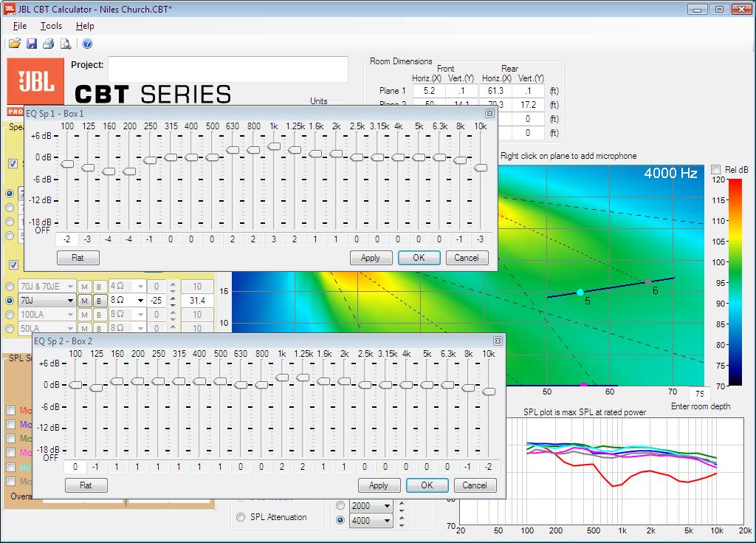Click the room depth field showing 75
756x543 pixels.
coord(700,393)
